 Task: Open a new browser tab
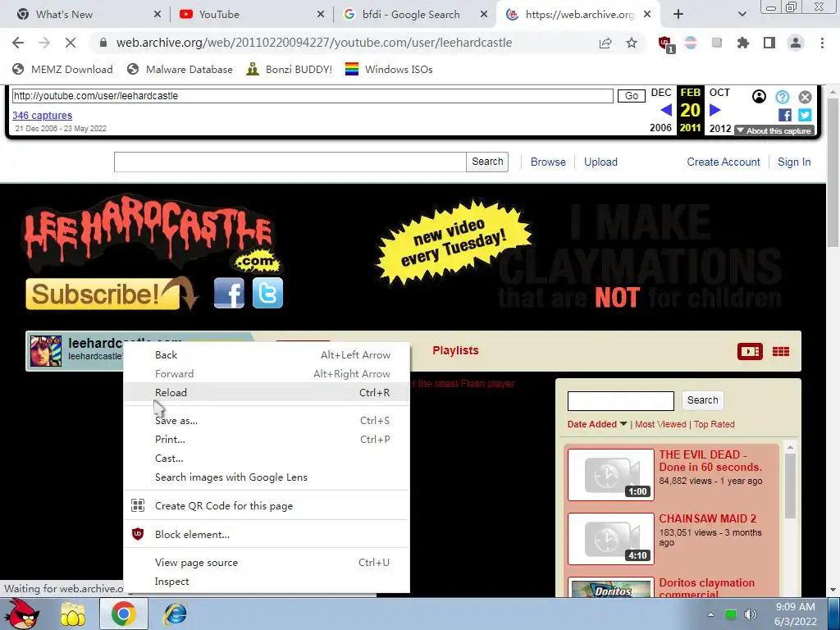[678, 15]
